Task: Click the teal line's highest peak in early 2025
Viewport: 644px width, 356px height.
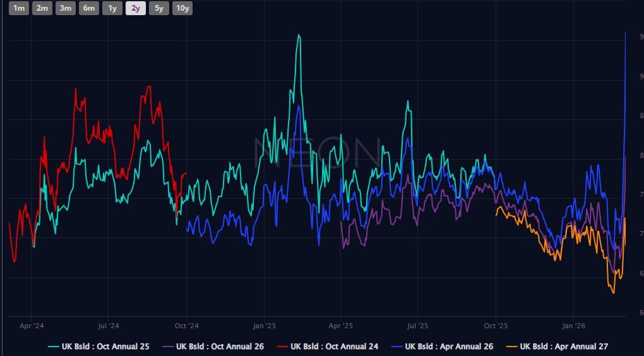Action: (299, 35)
